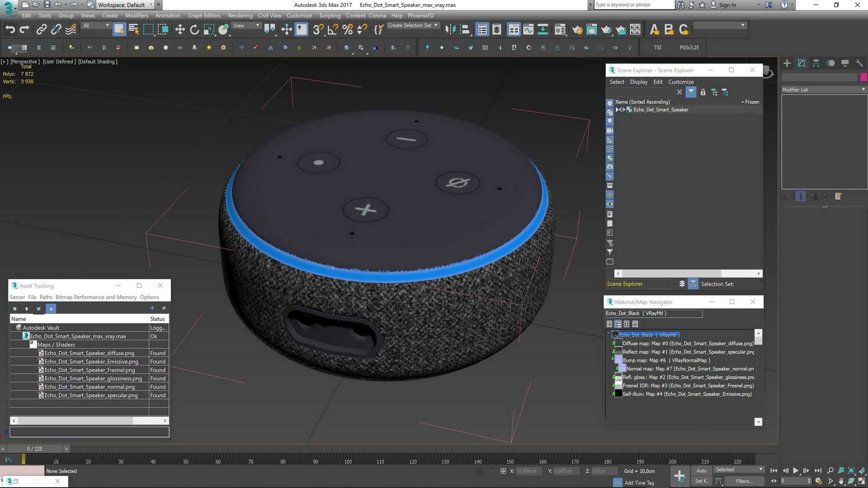Toggle Angle Snap tool

pyautogui.click(x=333, y=30)
